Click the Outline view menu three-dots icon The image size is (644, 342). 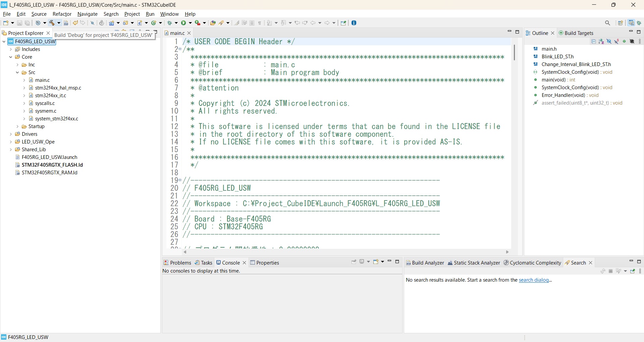tap(640, 42)
